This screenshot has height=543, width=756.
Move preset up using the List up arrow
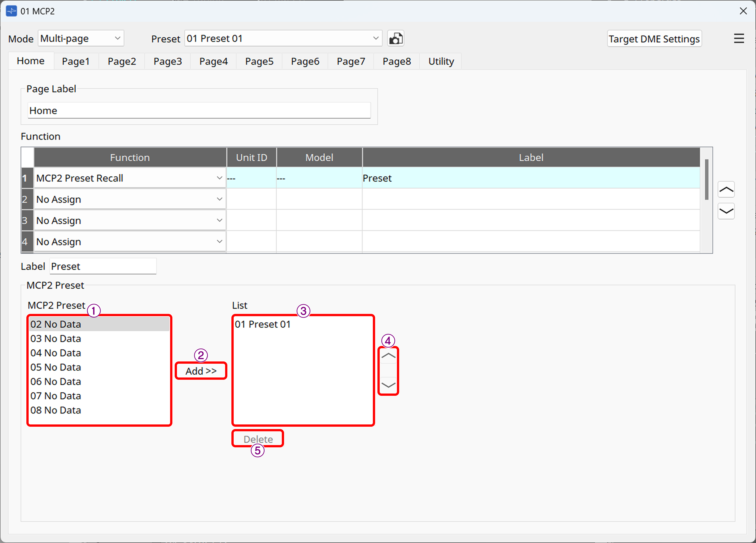coord(388,355)
